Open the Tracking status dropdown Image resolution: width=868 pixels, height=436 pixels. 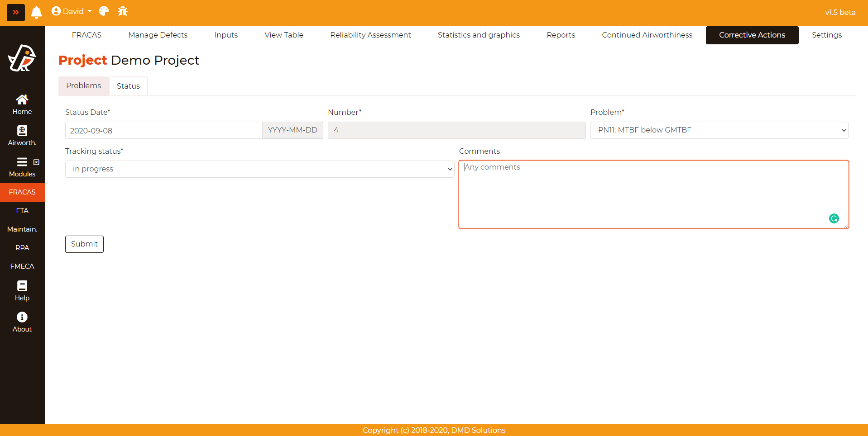point(259,169)
